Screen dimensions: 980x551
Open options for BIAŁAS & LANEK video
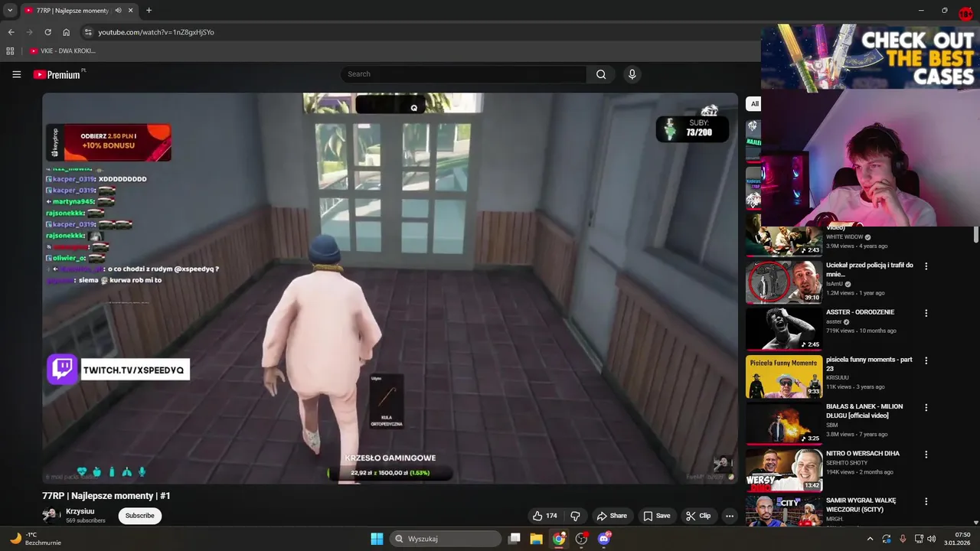(926, 408)
